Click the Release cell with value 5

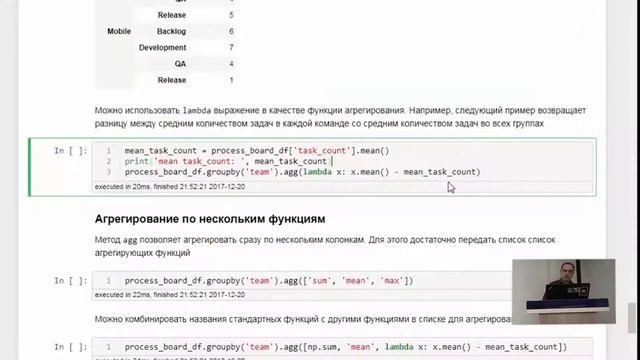pos(172,15)
